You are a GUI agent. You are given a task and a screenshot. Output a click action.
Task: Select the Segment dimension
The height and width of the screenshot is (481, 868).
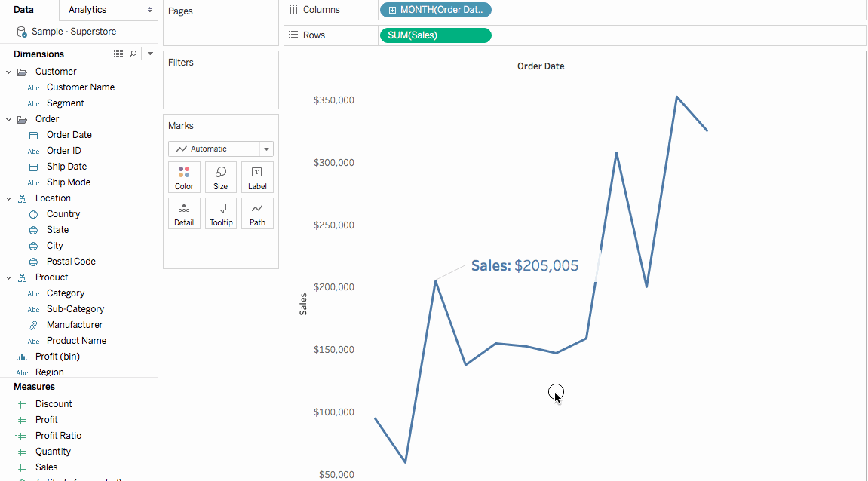coord(66,103)
